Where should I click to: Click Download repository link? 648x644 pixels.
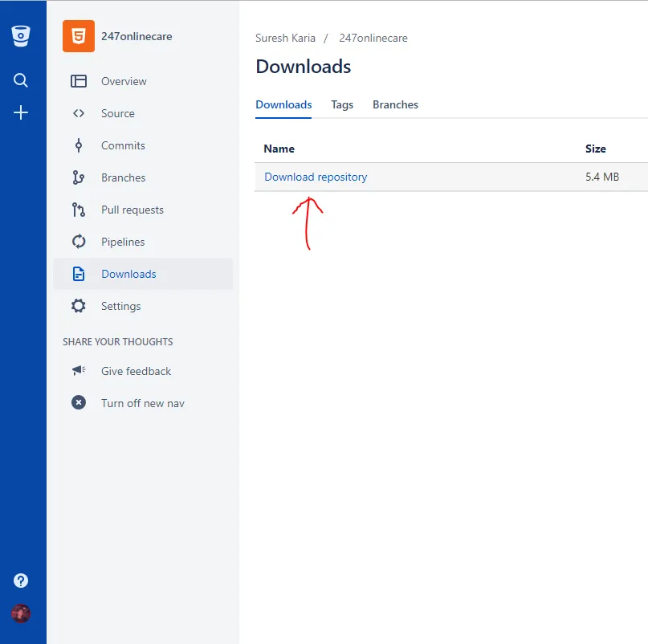click(316, 177)
